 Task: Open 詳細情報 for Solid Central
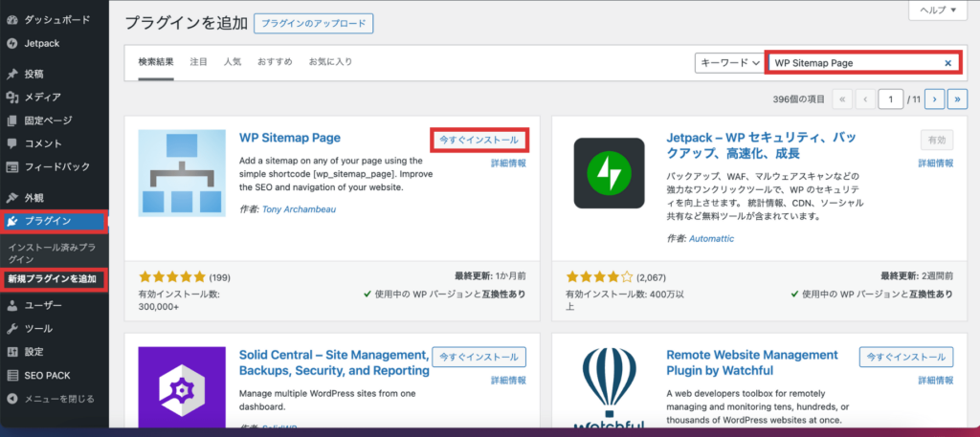click(508, 381)
